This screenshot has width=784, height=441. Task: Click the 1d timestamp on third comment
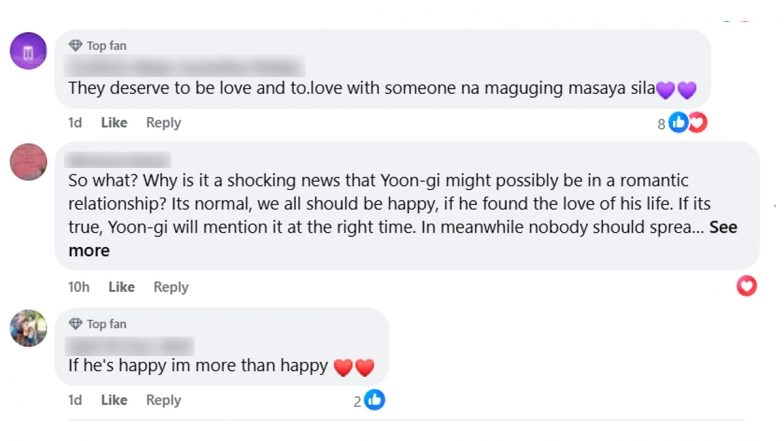75,400
